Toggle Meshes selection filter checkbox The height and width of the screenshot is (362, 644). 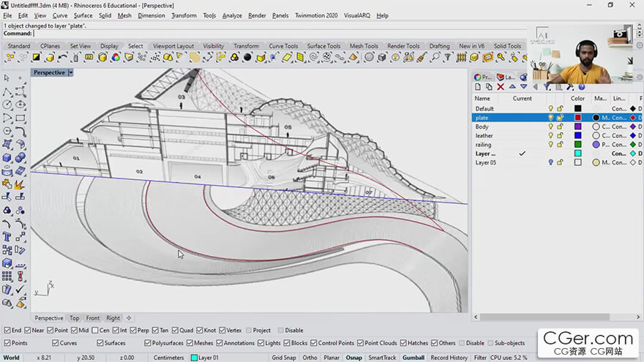point(190,343)
